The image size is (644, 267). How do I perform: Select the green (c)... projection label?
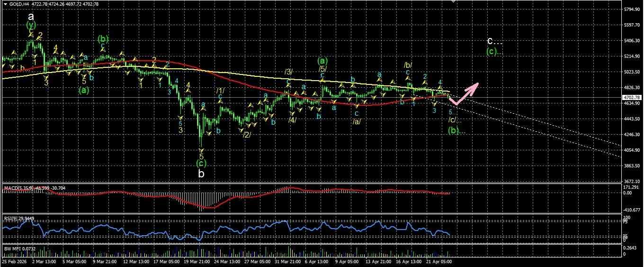(x=495, y=51)
